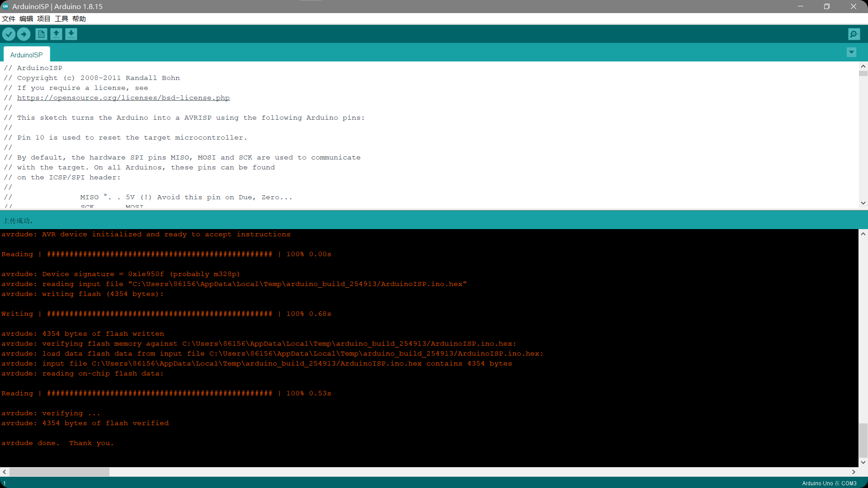This screenshot has height=488, width=868.
Task: Open the 帮助 menu
Action: pos(79,19)
